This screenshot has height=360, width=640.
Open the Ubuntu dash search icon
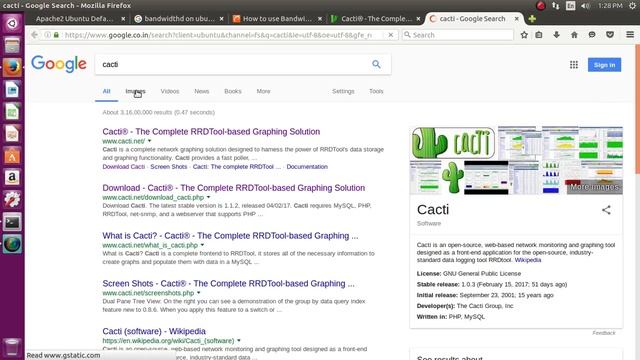click(12, 23)
